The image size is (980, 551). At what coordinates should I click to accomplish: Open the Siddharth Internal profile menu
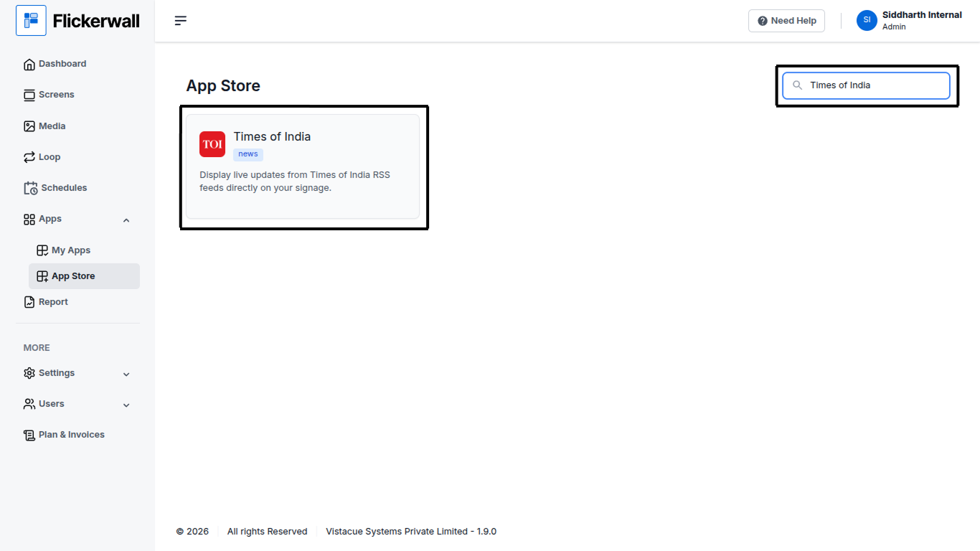tap(909, 20)
